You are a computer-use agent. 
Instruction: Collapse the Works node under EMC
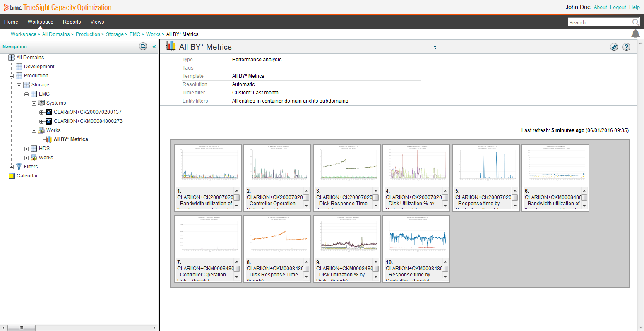pyautogui.click(x=34, y=130)
